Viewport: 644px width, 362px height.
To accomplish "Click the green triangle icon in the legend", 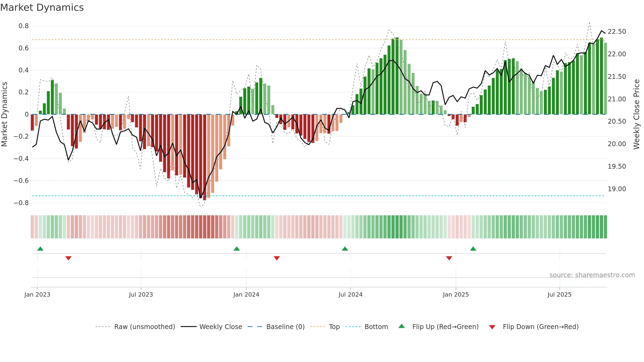I will point(402,326).
